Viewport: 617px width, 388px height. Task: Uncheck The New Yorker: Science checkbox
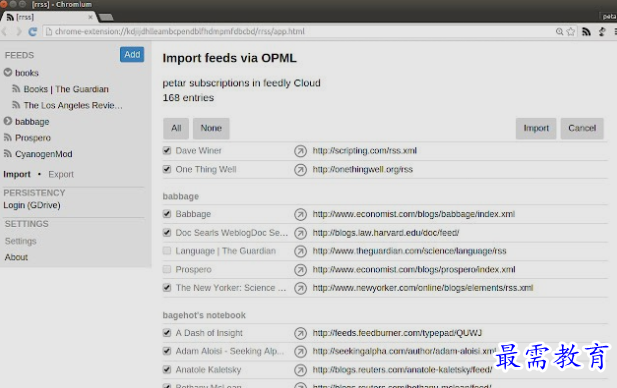(167, 288)
